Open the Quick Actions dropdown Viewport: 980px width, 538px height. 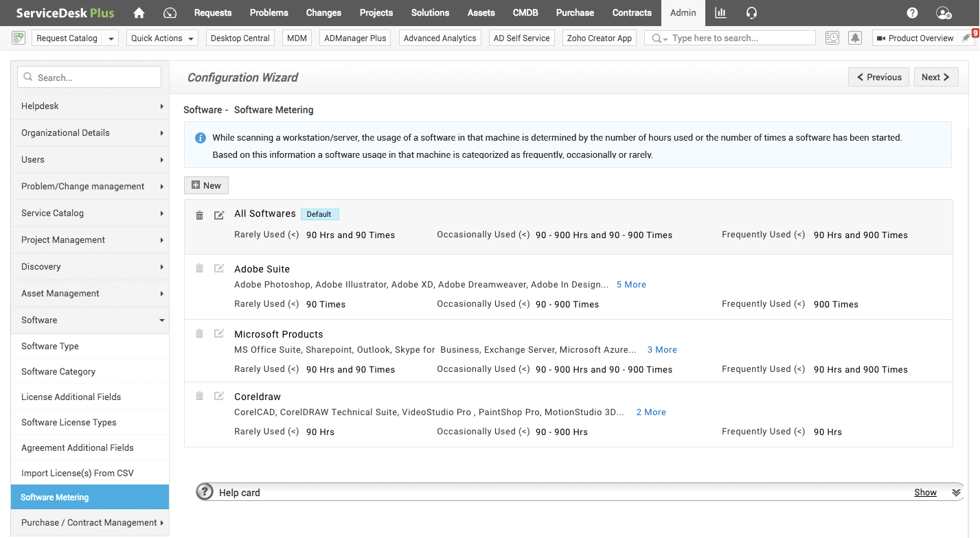point(162,38)
